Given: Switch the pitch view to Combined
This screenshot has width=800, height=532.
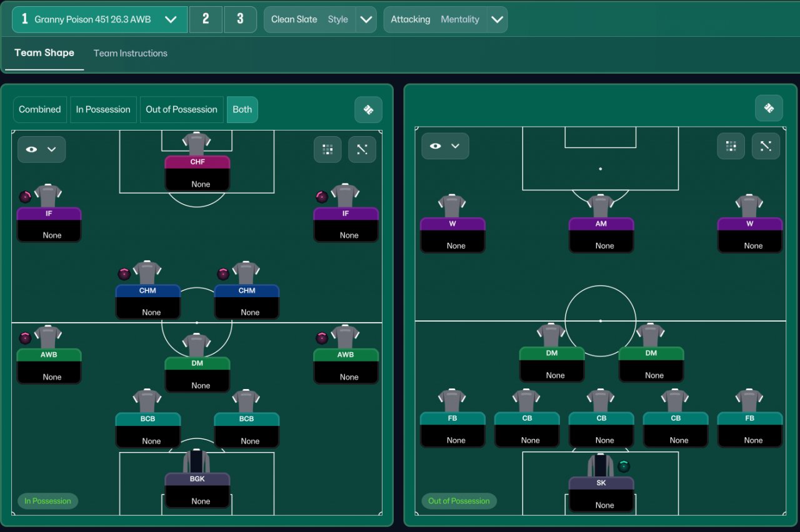Looking at the screenshot, I should 40,109.
